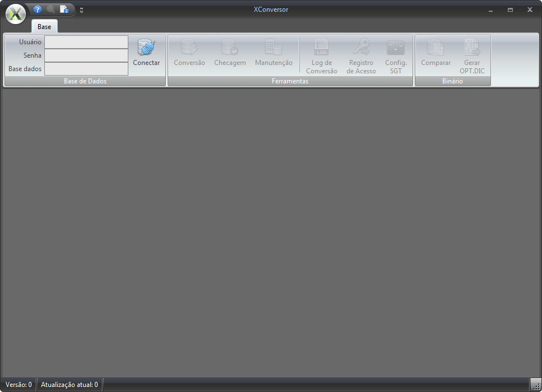Select the Base dados text field
The width and height of the screenshot is (542, 392).
pos(86,69)
